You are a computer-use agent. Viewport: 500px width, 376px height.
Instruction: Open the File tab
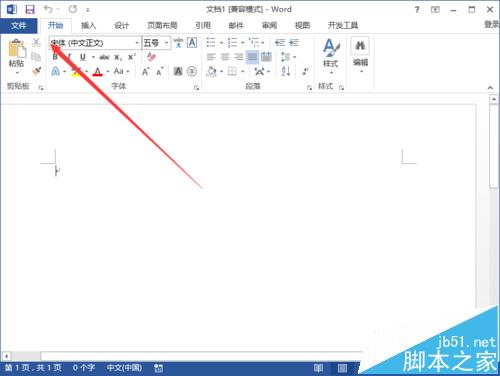(x=18, y=25)
